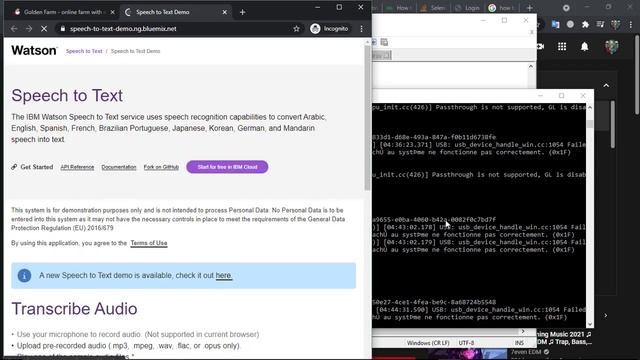Image resolution: width=640 pixels, height=360 pixels.
Task: Click the editor toolbar window-clone icon
Action: [384, 42]
